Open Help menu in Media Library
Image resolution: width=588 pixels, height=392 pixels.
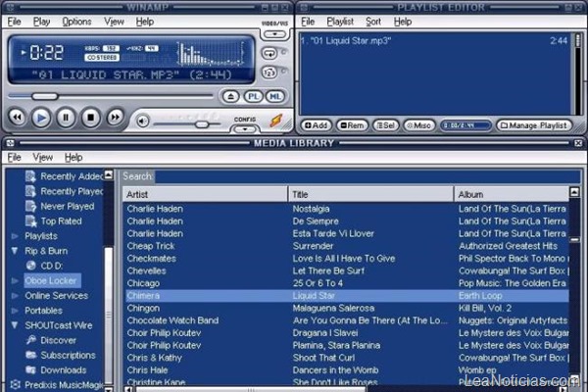[73, 158]
